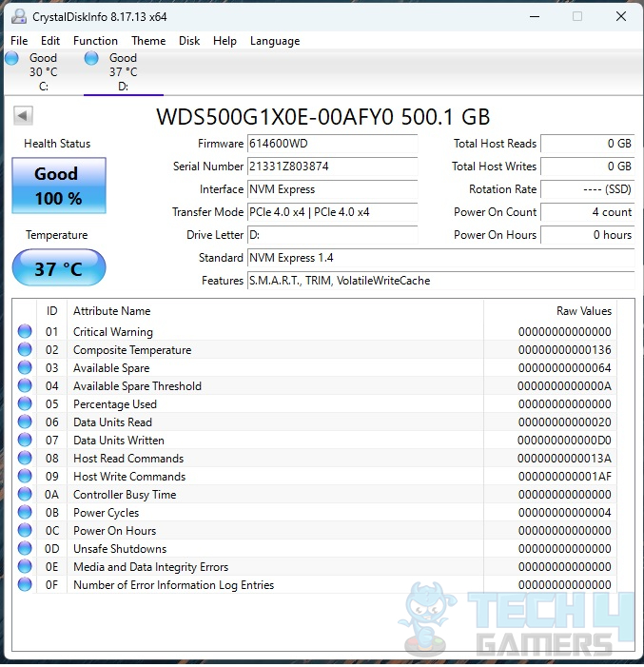Select the Controller Busy Time attribute name
644x667 pixels.
click(x=125, y=495)
